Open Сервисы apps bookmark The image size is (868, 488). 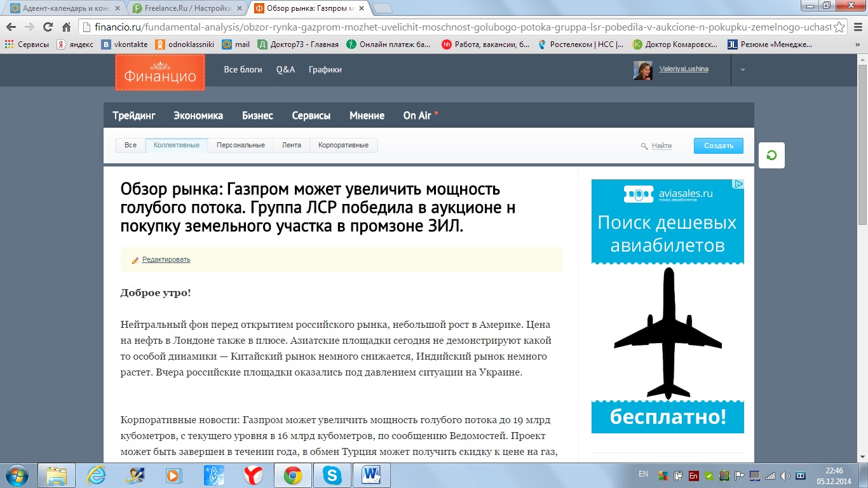[27, 44]
